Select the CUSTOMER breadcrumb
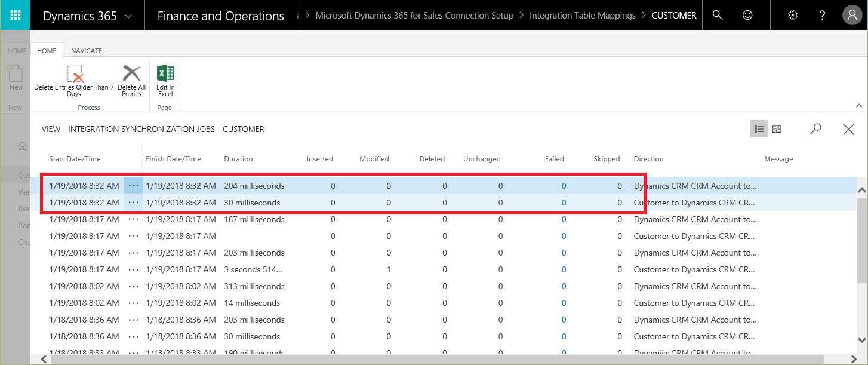 674,16
